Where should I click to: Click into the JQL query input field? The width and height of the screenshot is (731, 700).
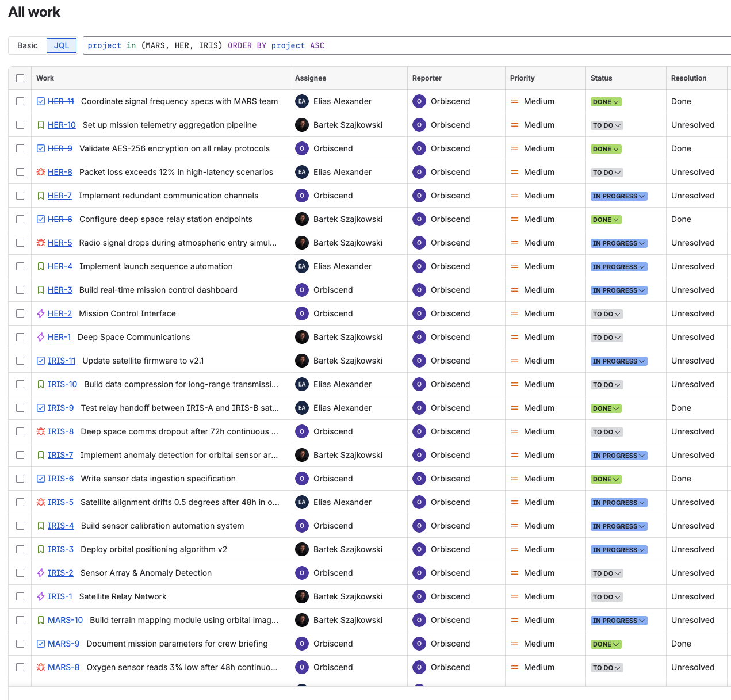(407, 45)
